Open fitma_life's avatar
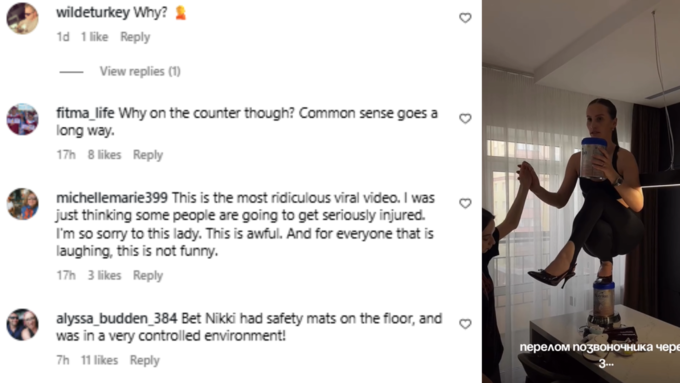Screen dimensions: 680x383 [x=23, y=119]
